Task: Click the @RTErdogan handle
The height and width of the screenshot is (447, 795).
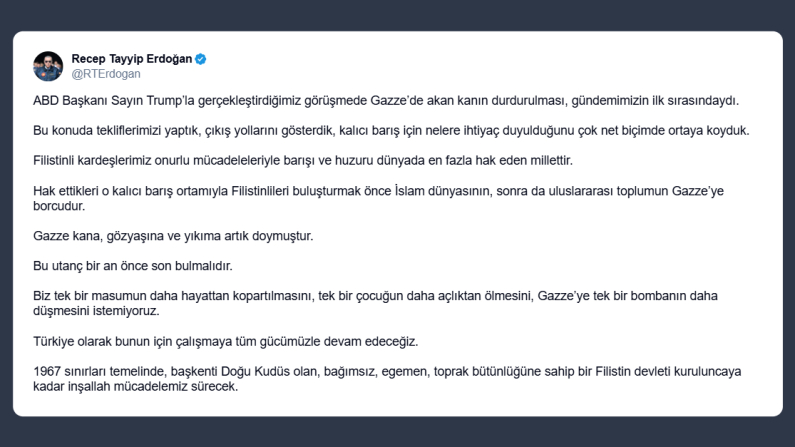Action: click(x=106, y=73)
